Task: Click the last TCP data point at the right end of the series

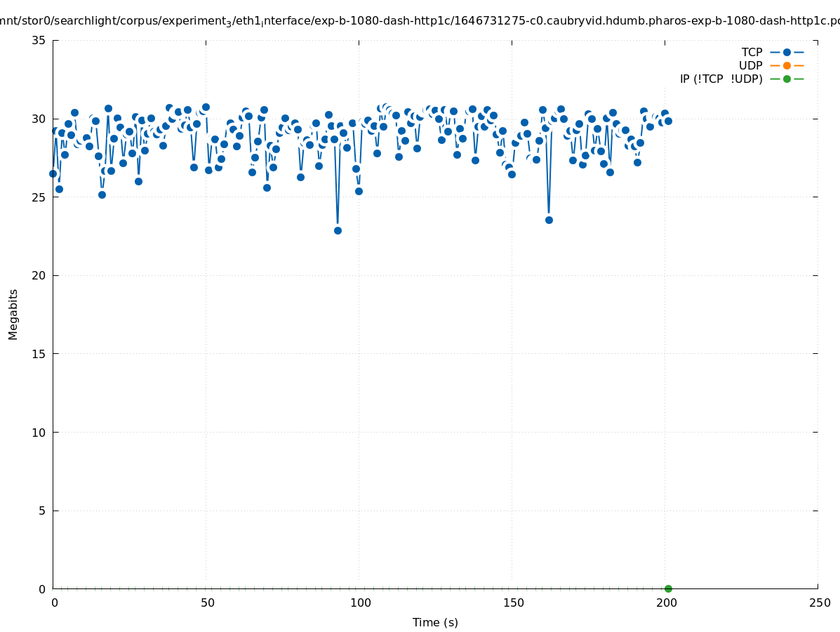Action: (x=668, y=121)
